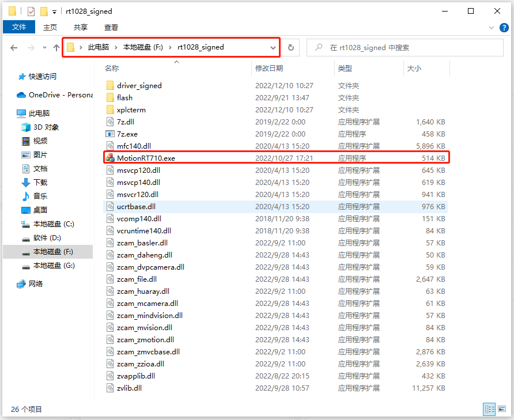
Task: Open the Network (网络) icon
Action: [21, 284]
